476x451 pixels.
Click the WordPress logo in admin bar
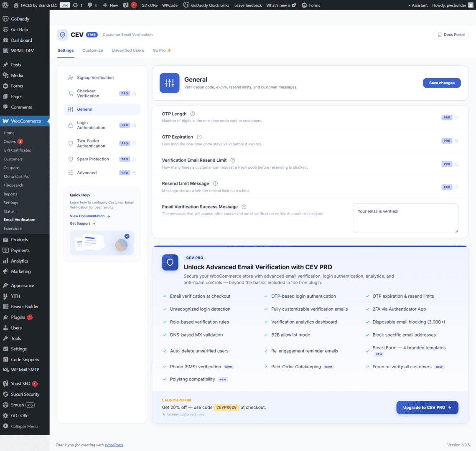click(5, 5)
